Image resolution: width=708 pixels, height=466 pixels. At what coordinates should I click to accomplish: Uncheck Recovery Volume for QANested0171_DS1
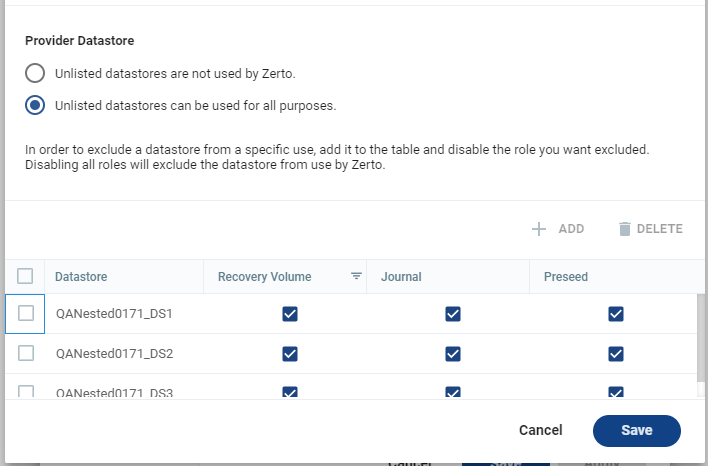(290, 314)
